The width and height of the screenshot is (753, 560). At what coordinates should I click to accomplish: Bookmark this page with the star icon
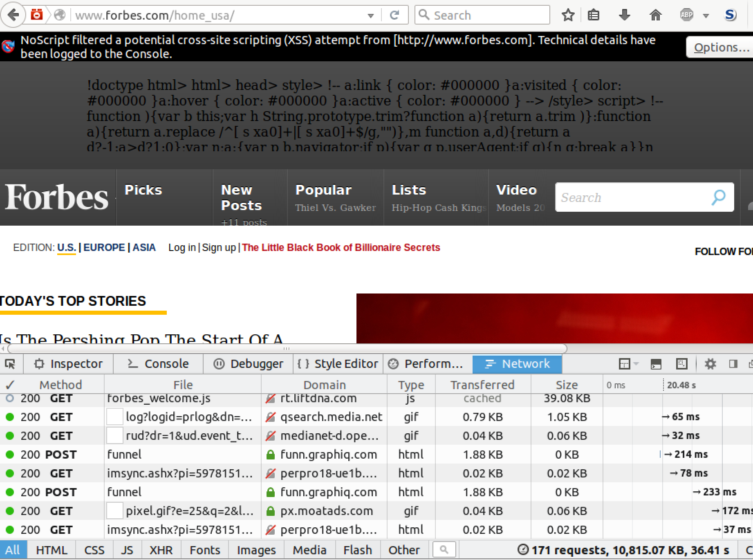pyautogui.click(x=568, y=16)
